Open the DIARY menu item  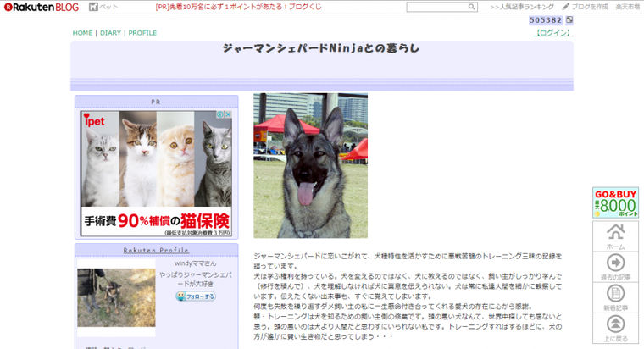tap(110, 33)
